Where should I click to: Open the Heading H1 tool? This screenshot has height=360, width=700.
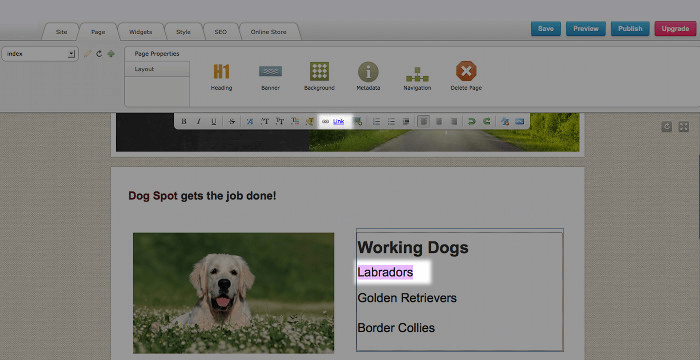(221, 76)
